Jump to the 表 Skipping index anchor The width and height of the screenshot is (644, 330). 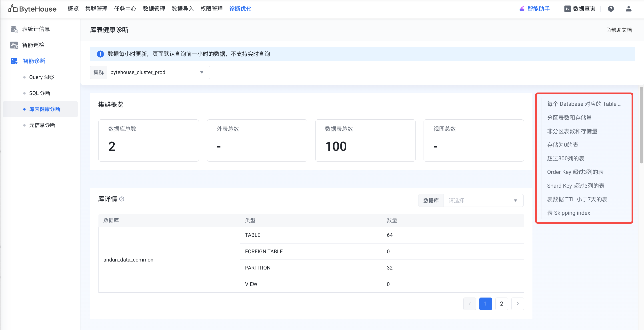tap(568, 213)
